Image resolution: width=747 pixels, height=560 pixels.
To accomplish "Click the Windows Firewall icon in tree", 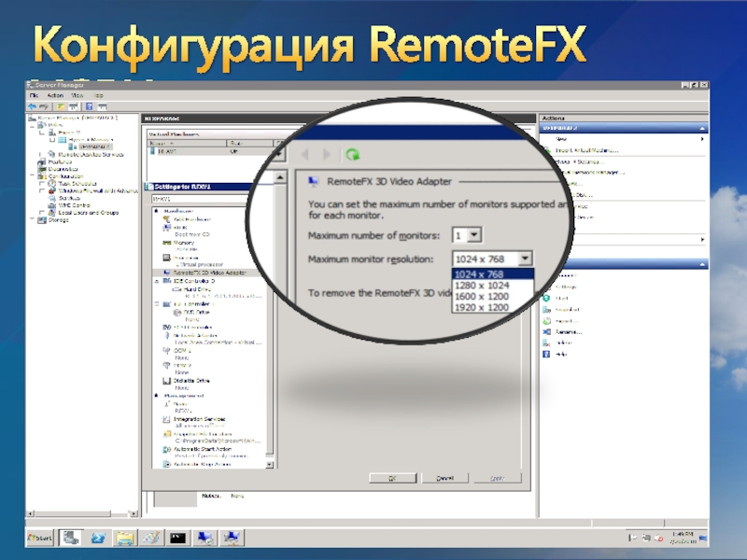I will [52, 190].
